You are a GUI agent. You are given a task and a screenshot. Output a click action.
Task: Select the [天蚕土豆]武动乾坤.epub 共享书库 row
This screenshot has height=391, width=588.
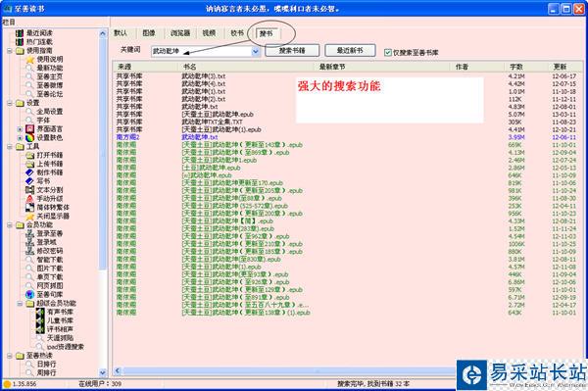(347, 115)
